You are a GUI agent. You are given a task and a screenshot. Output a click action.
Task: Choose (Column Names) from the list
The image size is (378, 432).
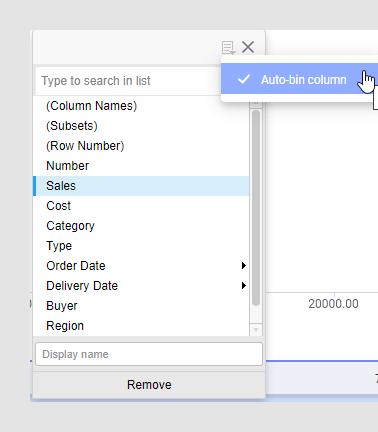pyautogui.click(x=141, y=106)
